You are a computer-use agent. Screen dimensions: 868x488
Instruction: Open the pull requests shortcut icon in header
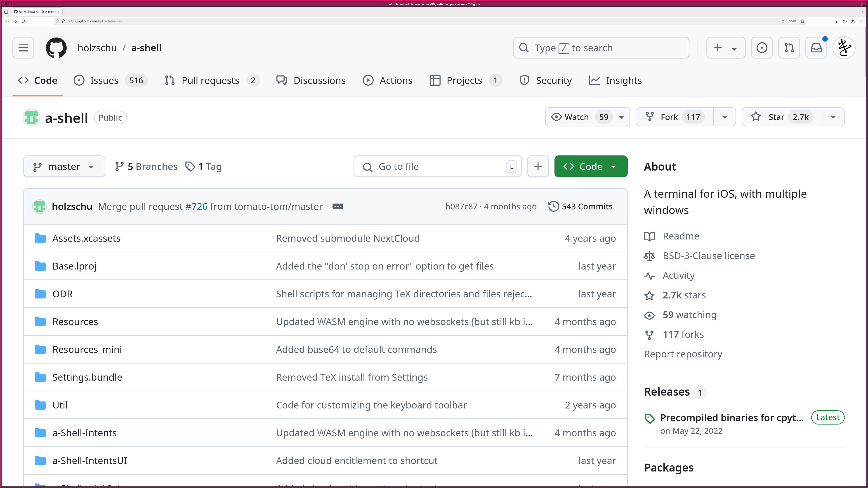coord(789,48)
